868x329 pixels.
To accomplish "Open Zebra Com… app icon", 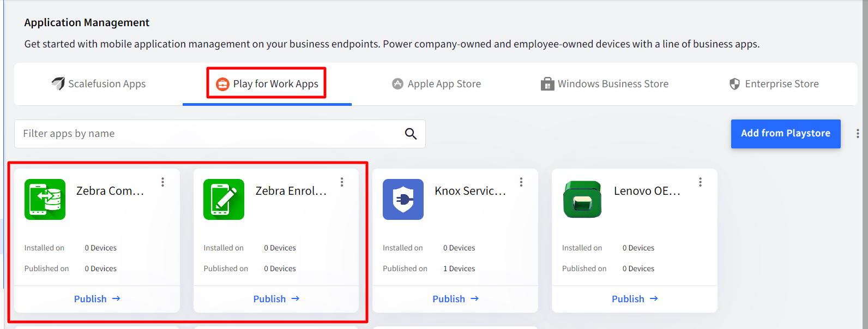I will tap(45, 199).
